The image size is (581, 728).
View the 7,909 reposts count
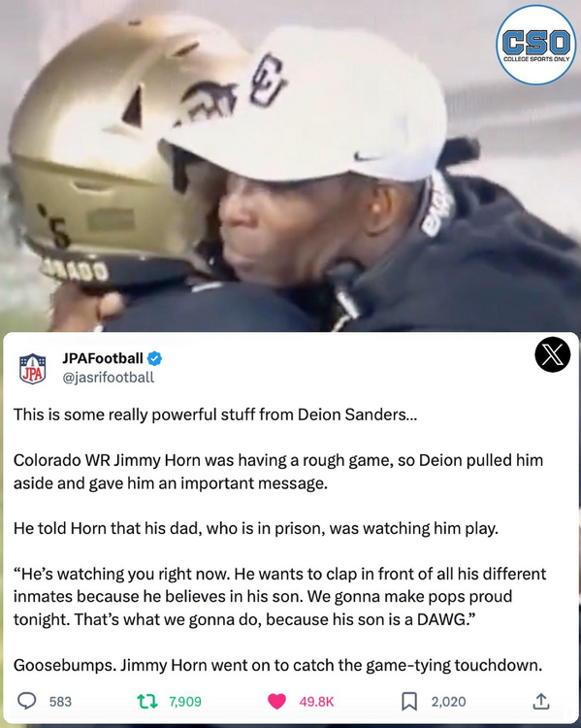point(185,702)
